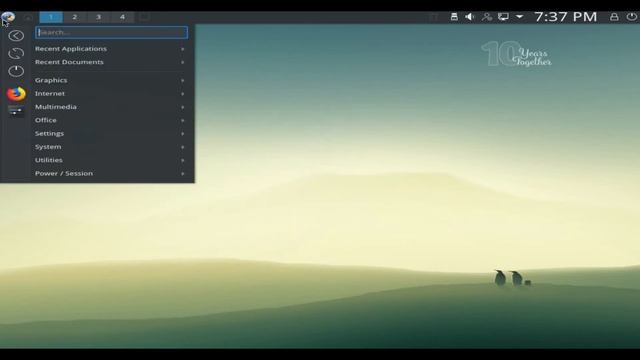Open the removable device notifier tray icon

coord(454,17)
